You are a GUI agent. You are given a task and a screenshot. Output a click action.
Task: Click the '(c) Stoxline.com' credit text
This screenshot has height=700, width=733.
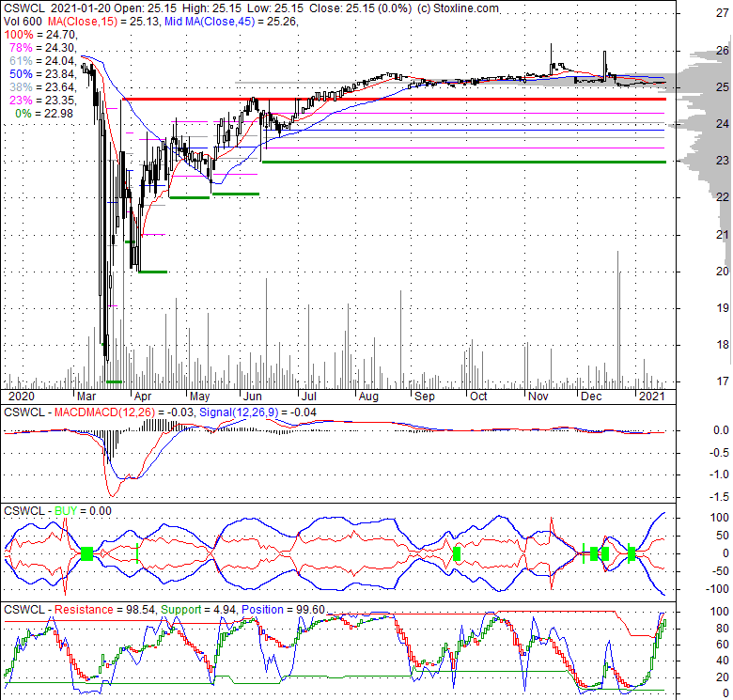click(x=458, y=8)
